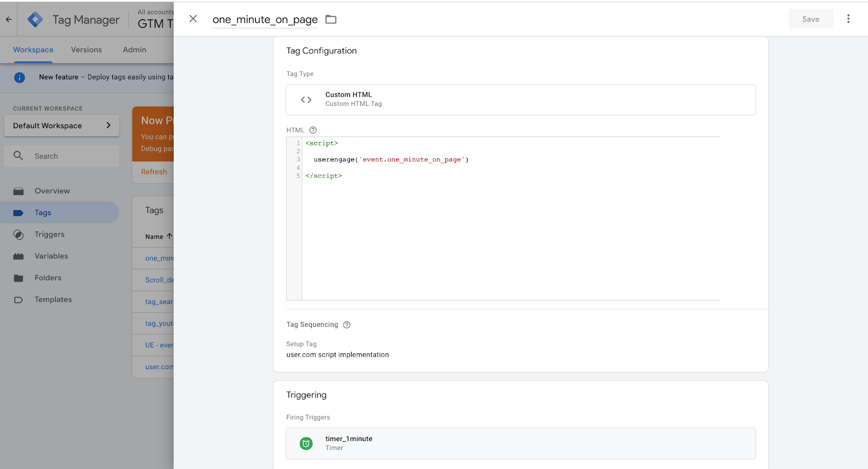
Task: Open the three-dot more actions menu
Action: click(848, 19)
